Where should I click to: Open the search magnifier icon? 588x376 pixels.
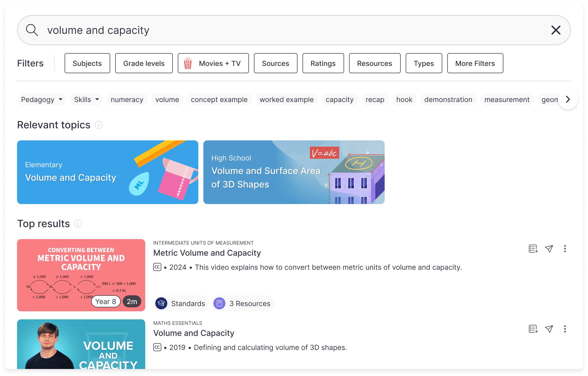[x=32, y=30]
